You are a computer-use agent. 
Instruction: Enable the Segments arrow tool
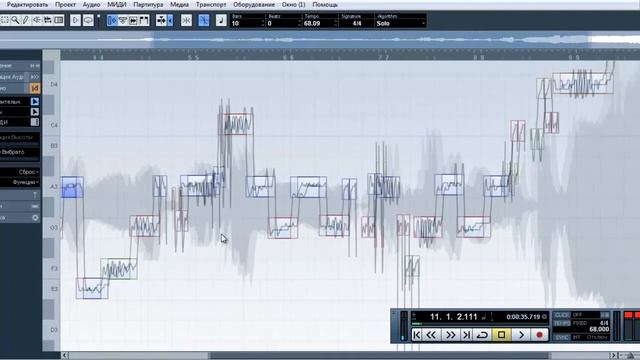click(35, 111)
